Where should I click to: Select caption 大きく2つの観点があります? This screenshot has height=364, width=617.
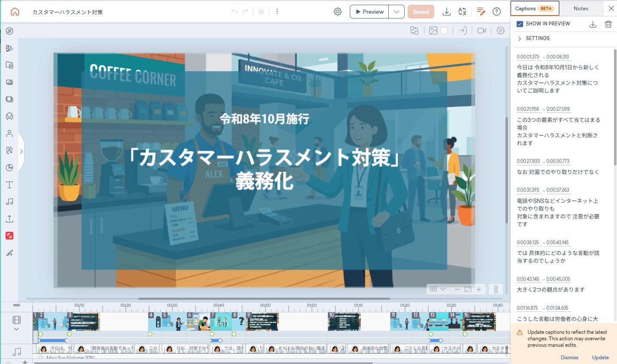point(551,289)
